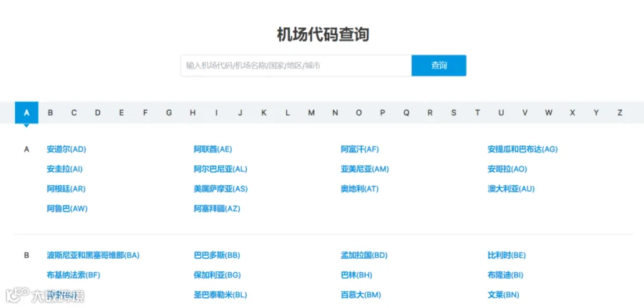Open the 圣巴泰勒米(BL) link

tap(220, 295)
